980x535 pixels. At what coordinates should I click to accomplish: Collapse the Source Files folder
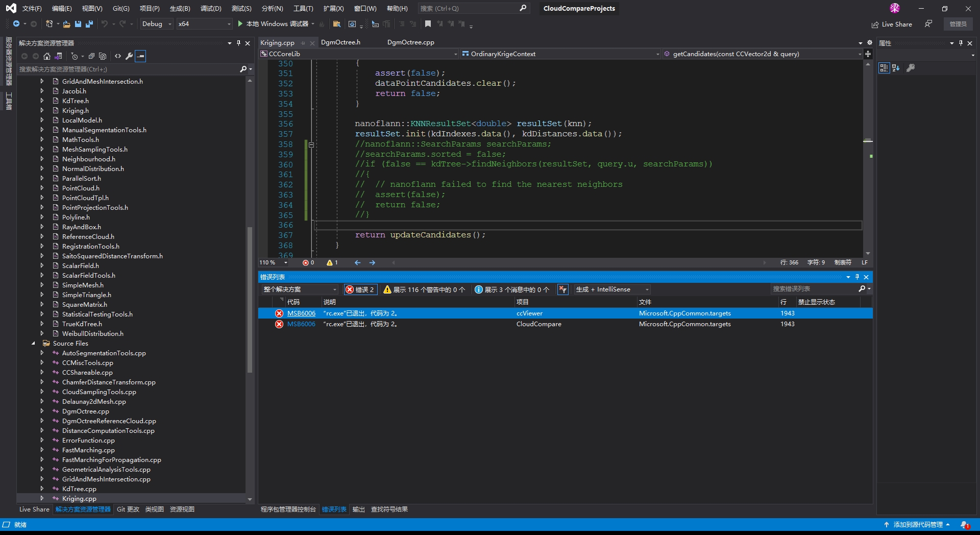point(34,344)
